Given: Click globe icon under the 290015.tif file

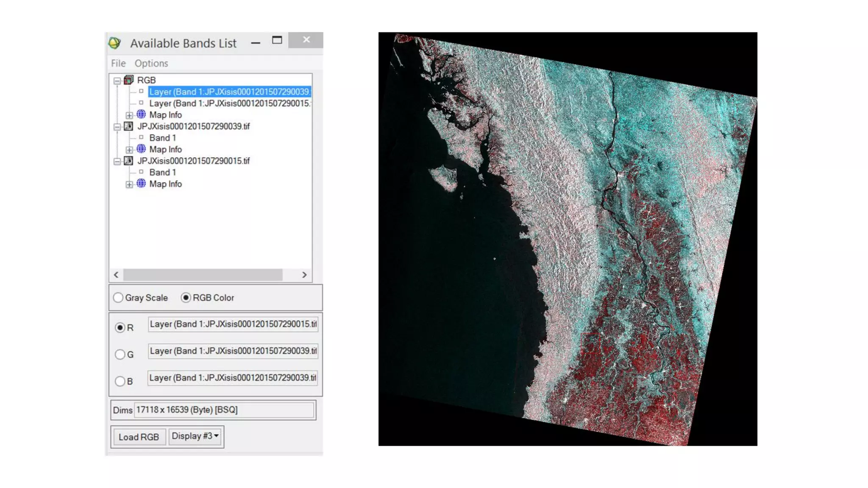Looking at the screenshot, I should pos(141,184).
